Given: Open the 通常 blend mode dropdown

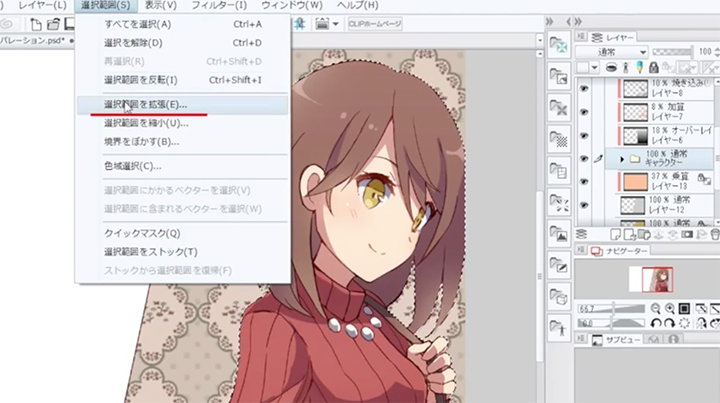Looking at the screenshot, I should point(611,52).
